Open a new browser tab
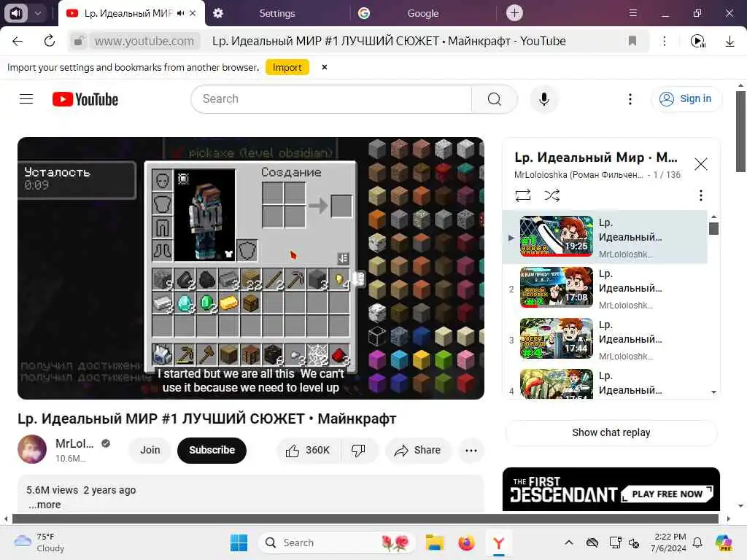The image size is (747, 560). (x=514, y=13)
